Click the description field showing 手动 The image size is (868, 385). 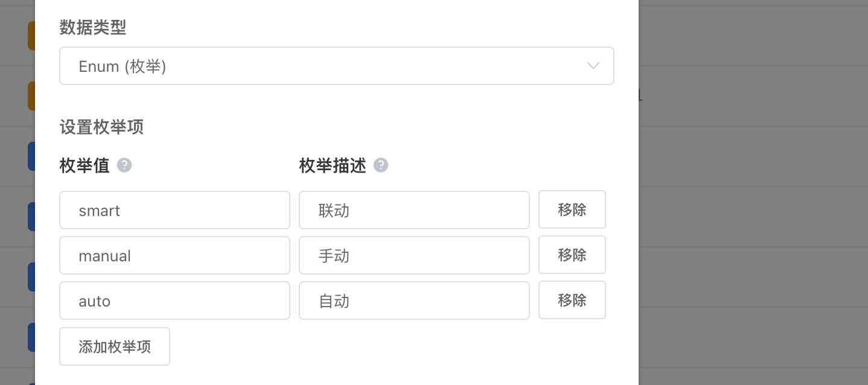pos(414,255)
